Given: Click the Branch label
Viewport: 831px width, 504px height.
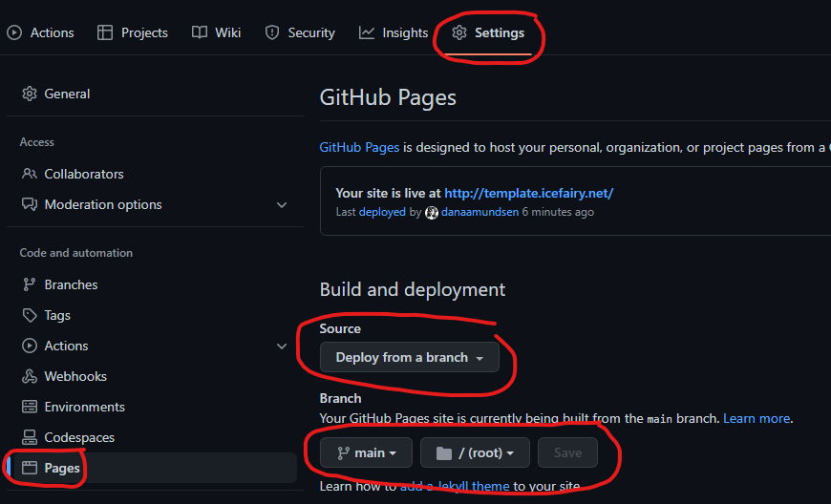Looking at the screenshot, I should point(340,398).
